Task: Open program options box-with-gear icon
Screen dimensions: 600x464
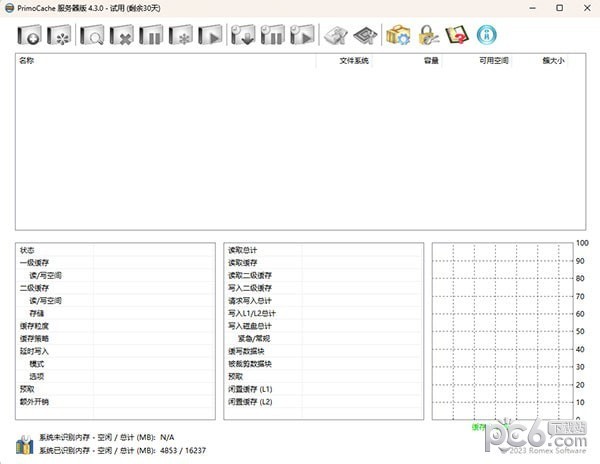Action: coord(398,35)
